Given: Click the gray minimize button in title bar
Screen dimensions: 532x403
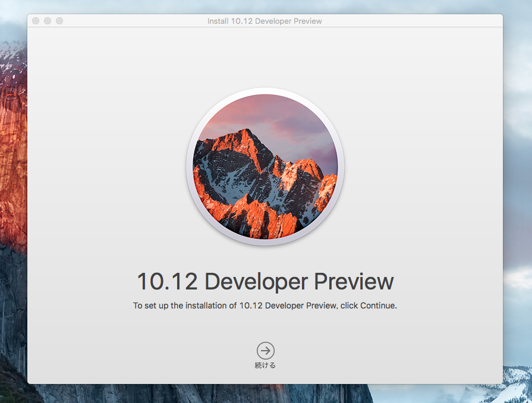Looking at the screenshot, I should pyautogui.click(x=48, y=21).
